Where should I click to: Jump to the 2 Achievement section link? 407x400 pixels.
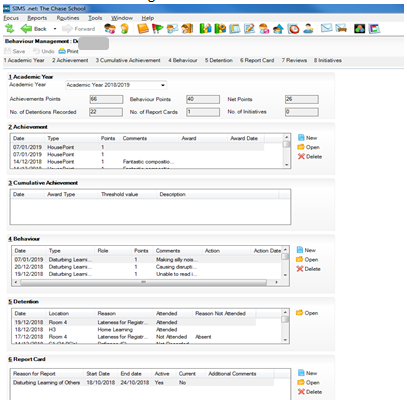coord(70,60)
